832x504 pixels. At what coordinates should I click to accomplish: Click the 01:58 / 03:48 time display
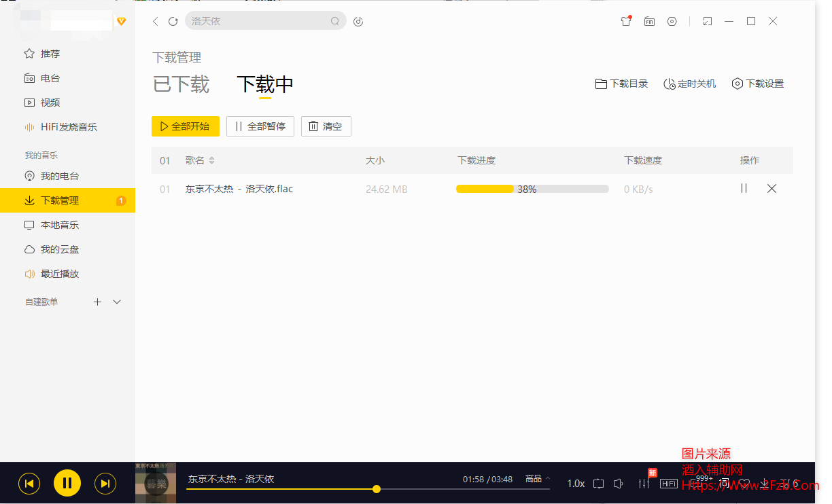coord(488,480)
